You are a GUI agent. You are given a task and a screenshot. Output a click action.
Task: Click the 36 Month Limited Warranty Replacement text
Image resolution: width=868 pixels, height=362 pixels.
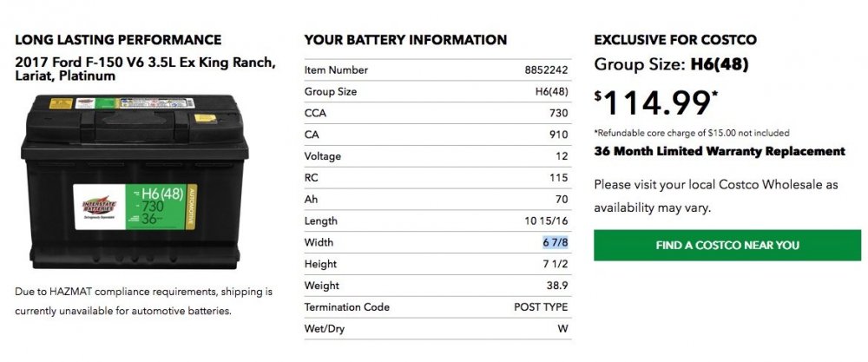[719, 151]
